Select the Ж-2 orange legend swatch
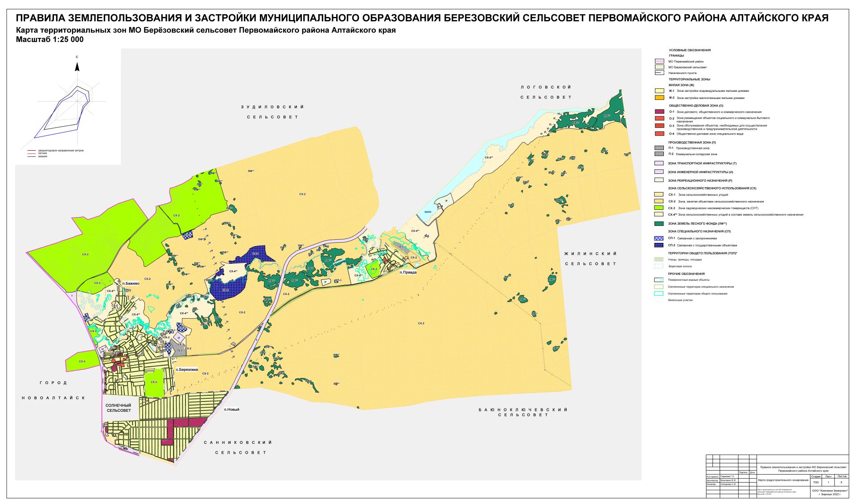This screenshot has width=856, height=504. point(659,98)
